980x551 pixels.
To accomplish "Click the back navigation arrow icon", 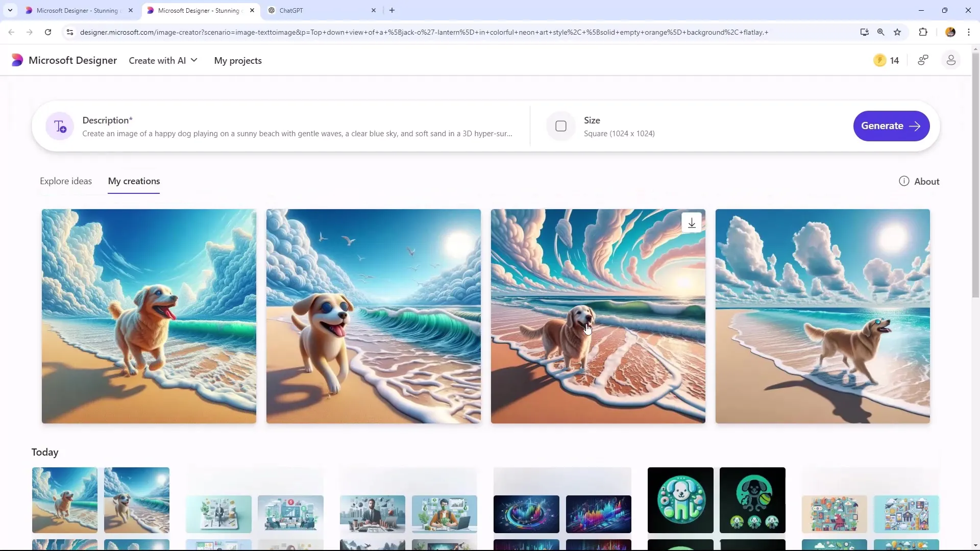I will 11,32.
